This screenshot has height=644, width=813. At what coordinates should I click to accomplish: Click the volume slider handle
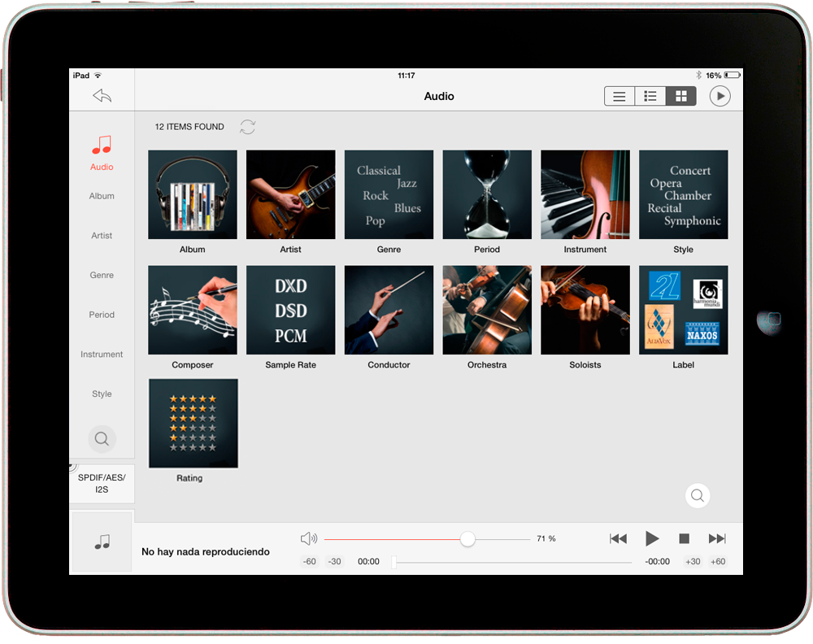click(x=467, y=539)
